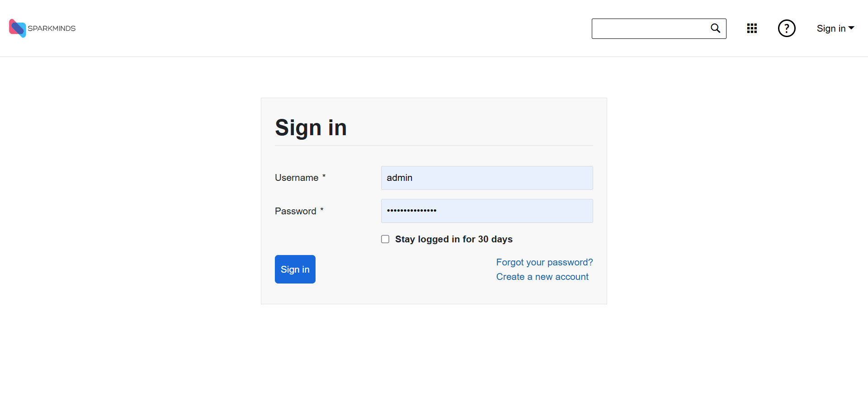This screenshot has width=868, height=397.
Task: Open the Forgot your password link
Action: (544, 262)
